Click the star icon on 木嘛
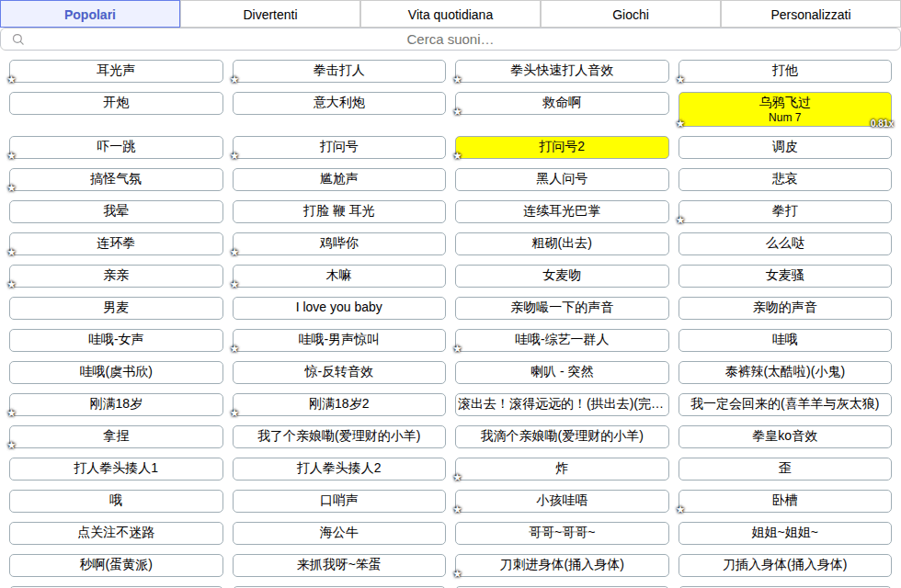Screen dimensions: 901x588 click(x=234, y=284)
